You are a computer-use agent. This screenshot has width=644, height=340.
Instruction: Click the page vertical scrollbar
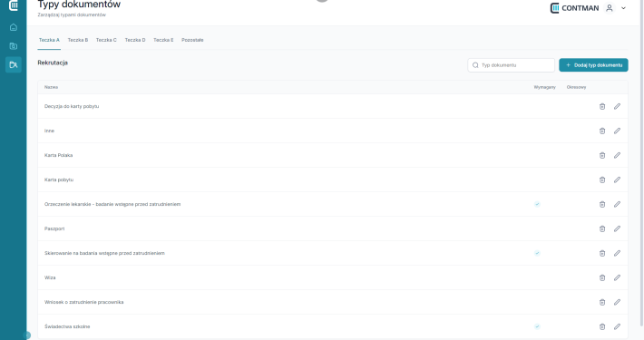[x=641, y=164]
